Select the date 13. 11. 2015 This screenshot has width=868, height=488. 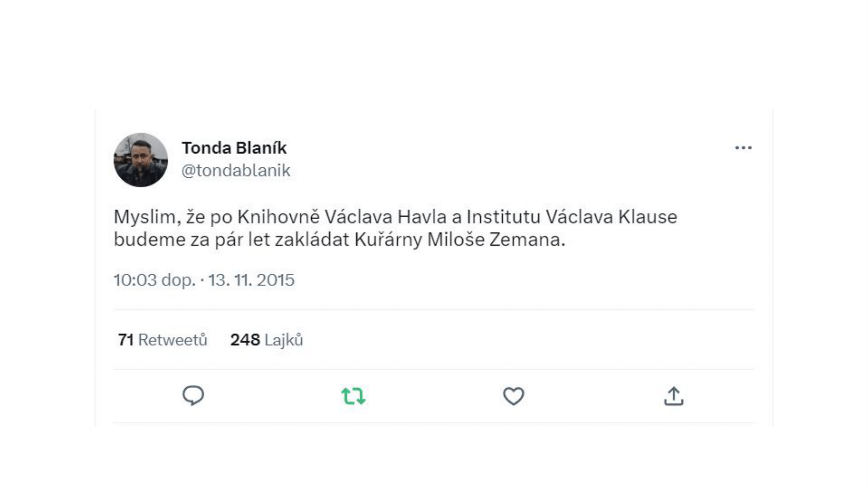click(251, 280)
